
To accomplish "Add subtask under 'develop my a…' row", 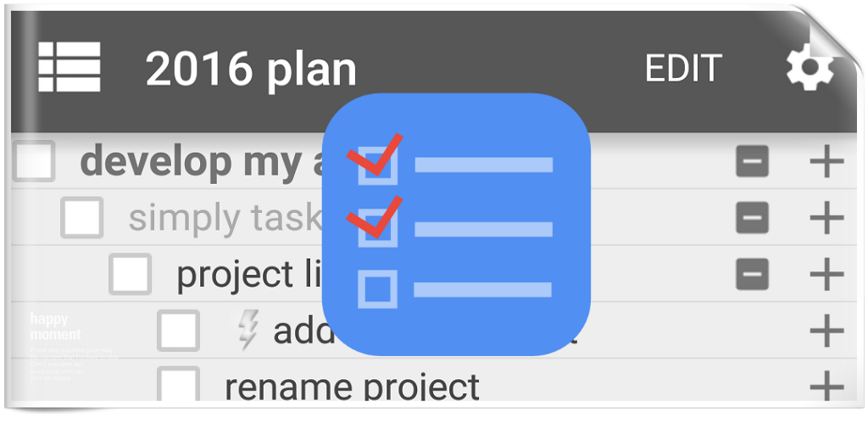I will point(826,162).
